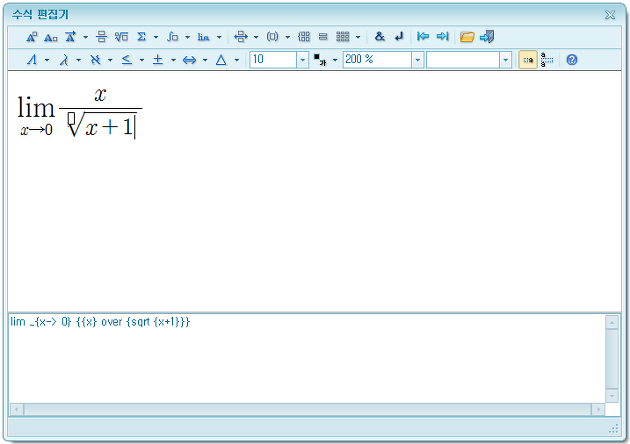The width and height of the screenshot is (630, 444).
Task: Click the zoom field showing 200 %
Action: point(378,60)
